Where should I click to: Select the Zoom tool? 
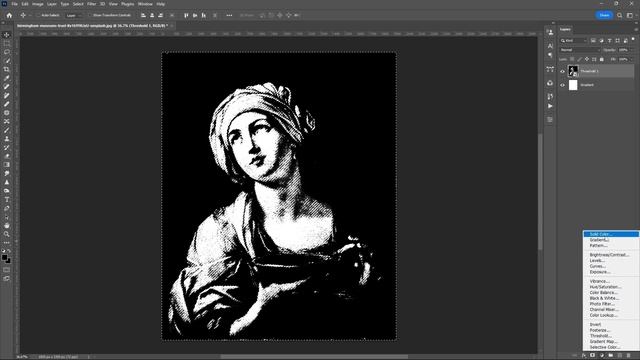7,234
